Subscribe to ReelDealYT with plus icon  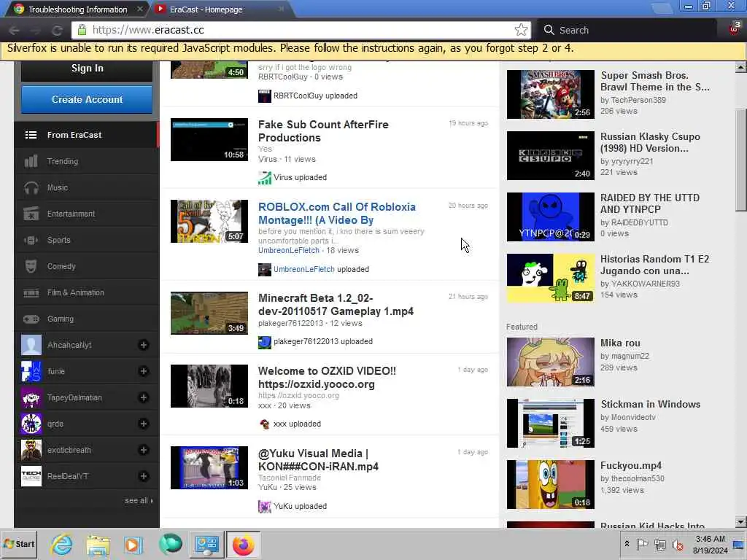[x=144, y=475]
